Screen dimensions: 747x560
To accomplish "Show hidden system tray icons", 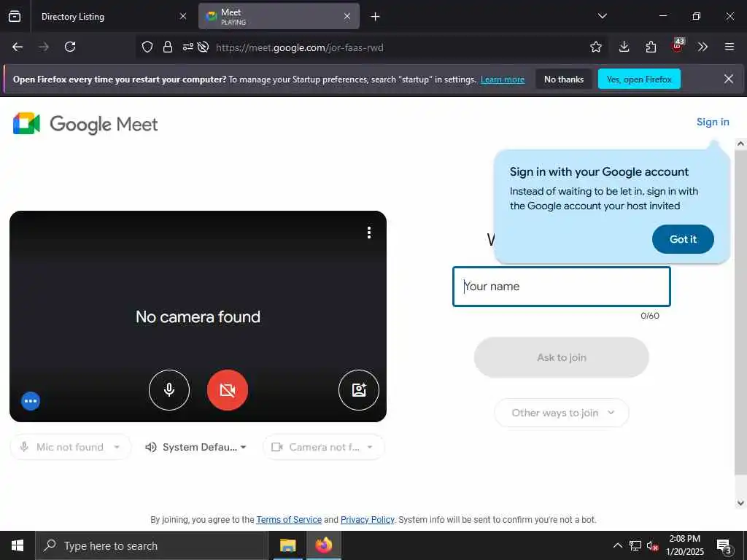I will pos(617,545).
